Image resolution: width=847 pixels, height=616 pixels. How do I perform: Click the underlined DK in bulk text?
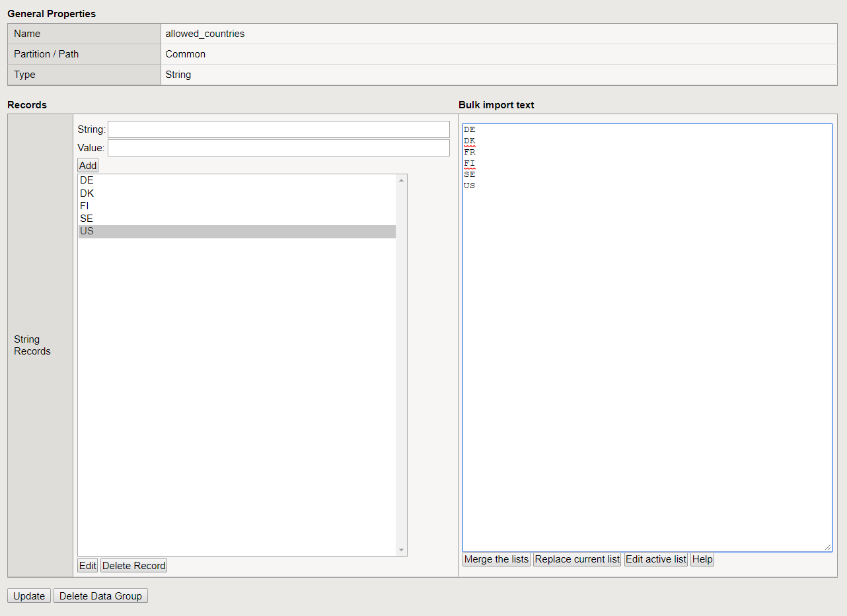click(469, 141)
